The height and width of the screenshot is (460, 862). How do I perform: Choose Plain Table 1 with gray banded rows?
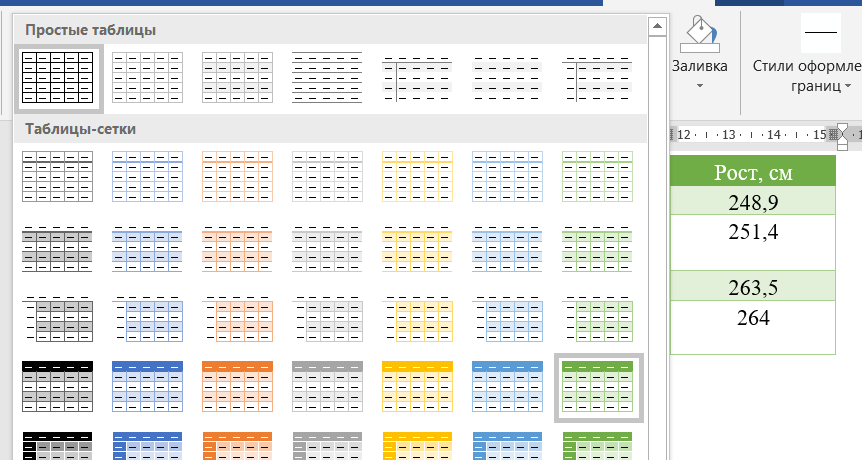pos(237,77)
